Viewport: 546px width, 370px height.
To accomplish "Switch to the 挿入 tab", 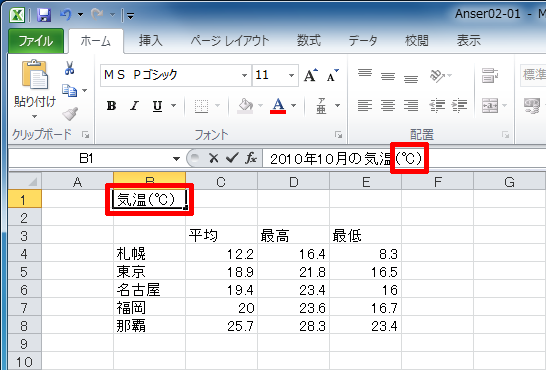I will tap(151, 41).
